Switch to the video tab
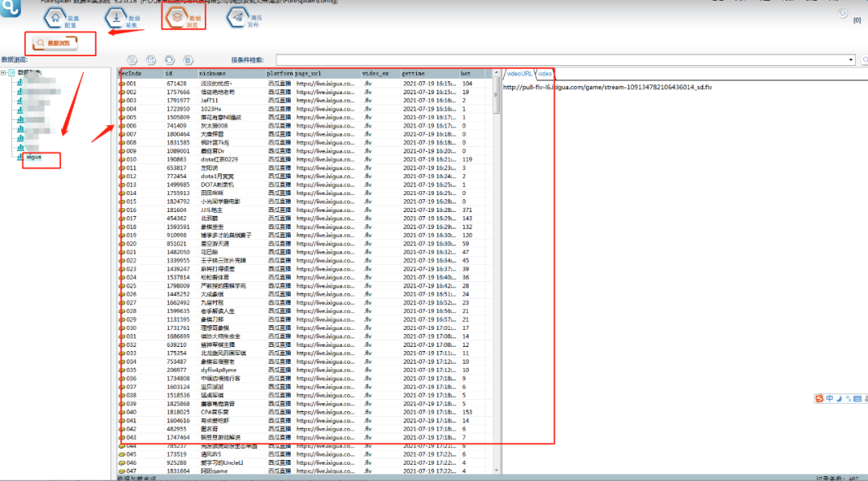Image resolution: width=868 pixels, height=481 pixels. (545, 74)
